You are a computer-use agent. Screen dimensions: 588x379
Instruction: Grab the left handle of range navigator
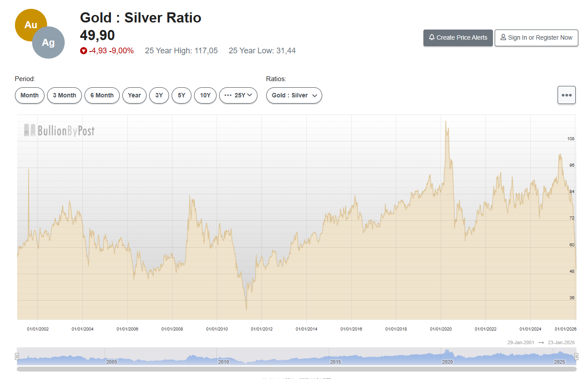[x=17, y=356]
